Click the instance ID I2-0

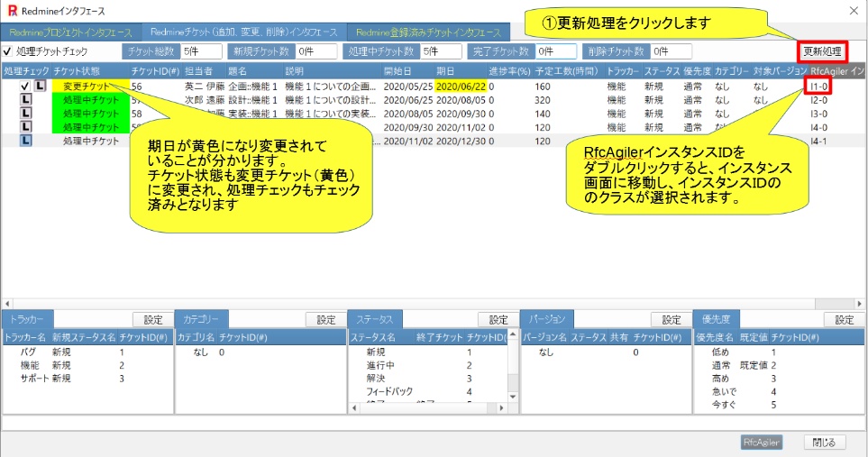pos(818,100)
